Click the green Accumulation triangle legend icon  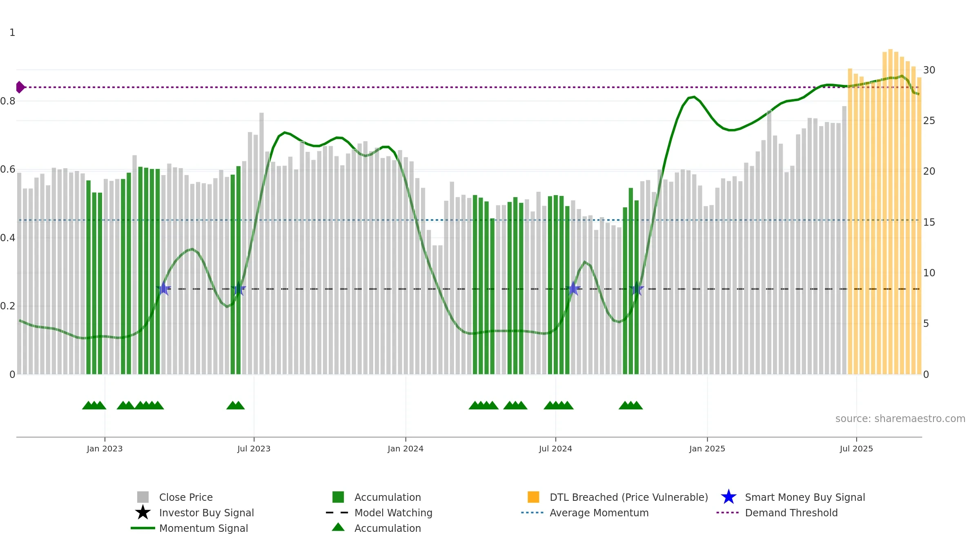point(338,527)
